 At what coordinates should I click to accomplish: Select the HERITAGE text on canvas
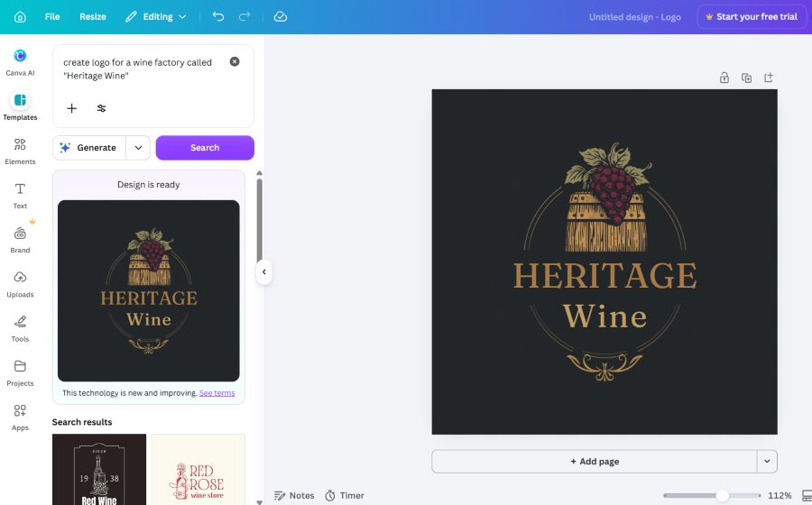[x=604, y=276]
